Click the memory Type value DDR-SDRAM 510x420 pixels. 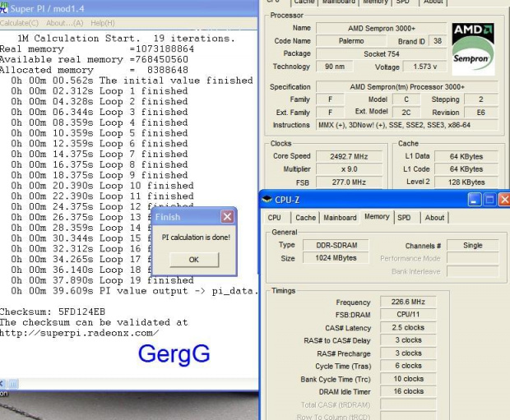tap(336, 245)
